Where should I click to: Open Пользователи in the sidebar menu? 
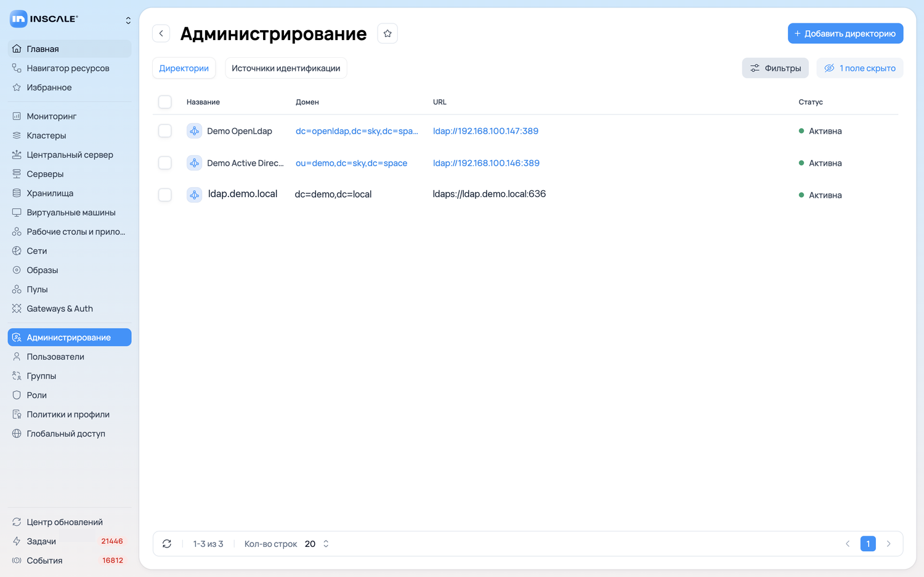70,357
